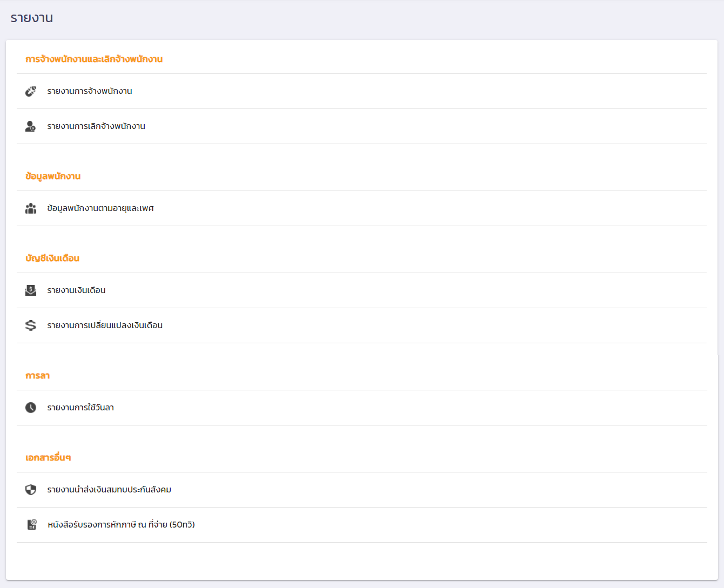Click the รายงาน page title
The height and width of the screenshot is (588, 724).
tap(31, 18)
